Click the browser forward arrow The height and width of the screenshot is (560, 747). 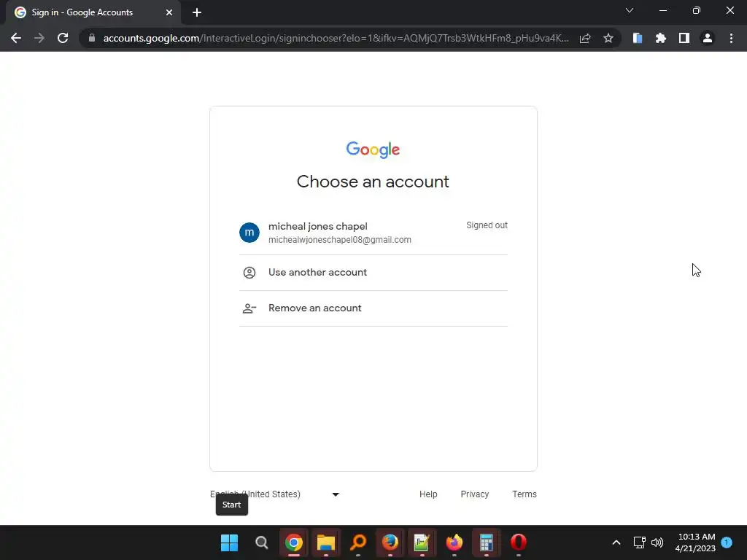[x=39, y=38]
